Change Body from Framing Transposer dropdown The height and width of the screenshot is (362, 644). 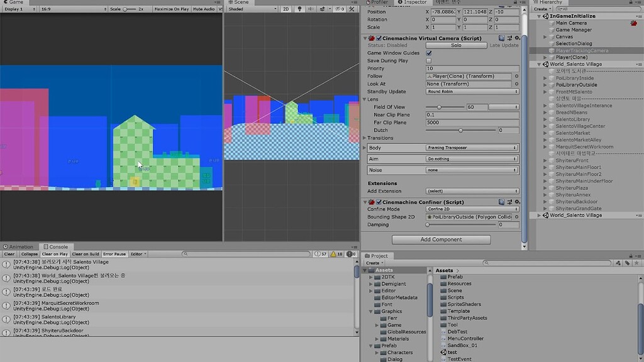[x=470, y=148]
